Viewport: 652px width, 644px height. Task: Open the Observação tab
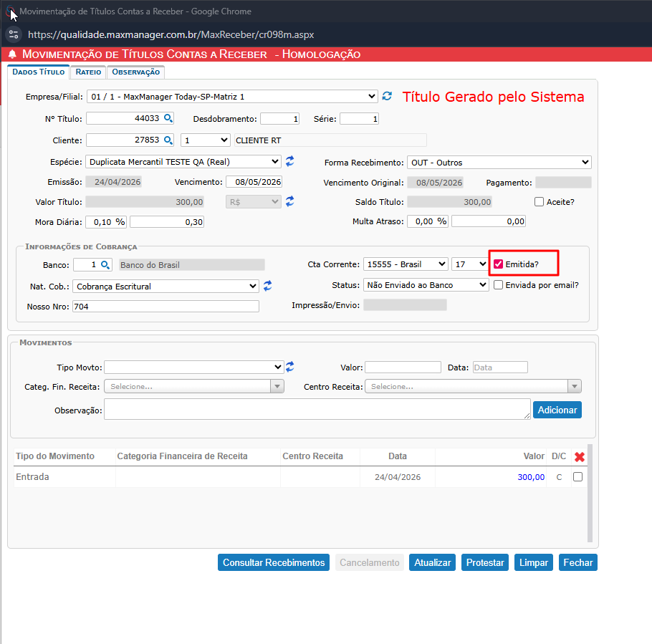click(x=135, y=72)
